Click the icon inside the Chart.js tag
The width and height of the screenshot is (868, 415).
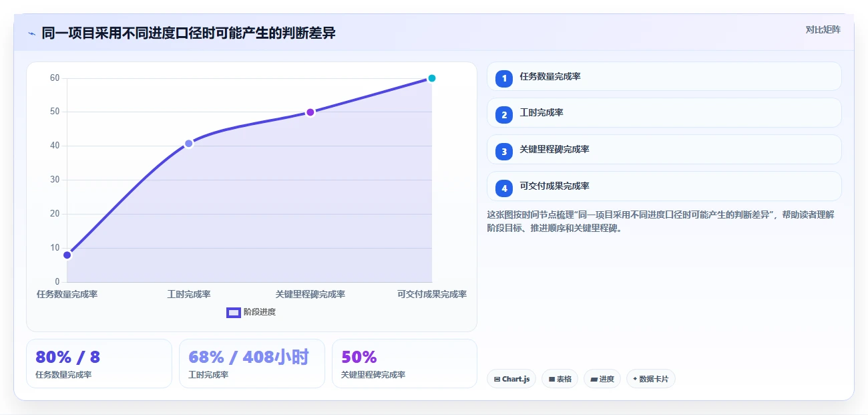pyautogui.click(x=497, y=380)
